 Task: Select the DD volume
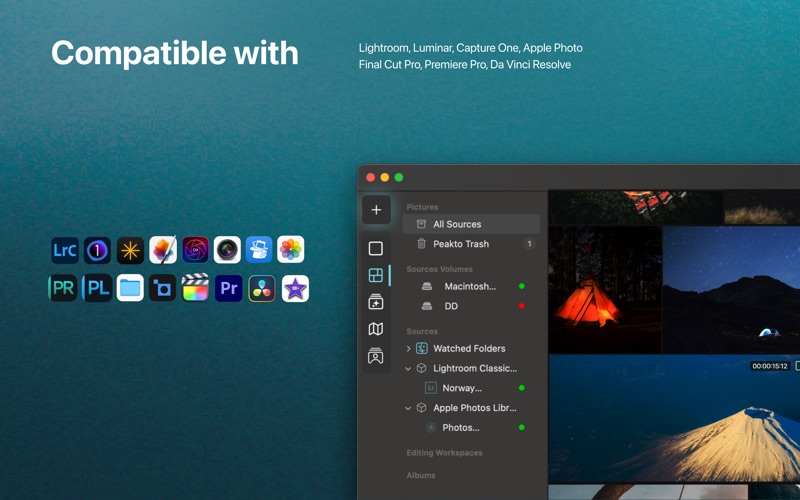[471, 306]
